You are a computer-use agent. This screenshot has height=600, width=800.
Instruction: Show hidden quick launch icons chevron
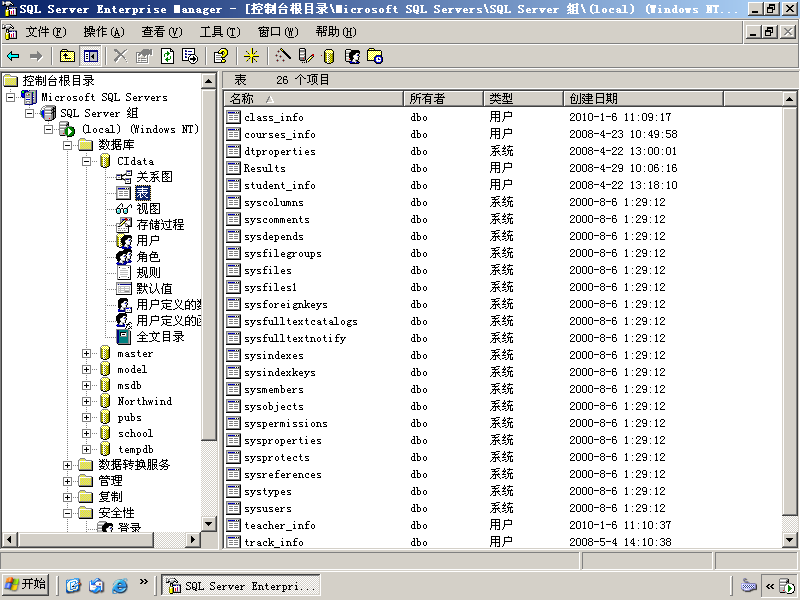(144, 582)
